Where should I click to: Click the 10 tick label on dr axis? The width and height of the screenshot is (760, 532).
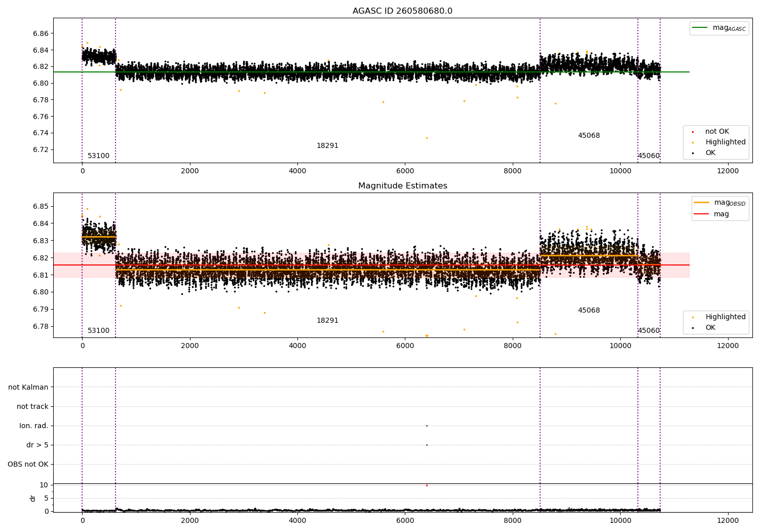coord(44,485)
